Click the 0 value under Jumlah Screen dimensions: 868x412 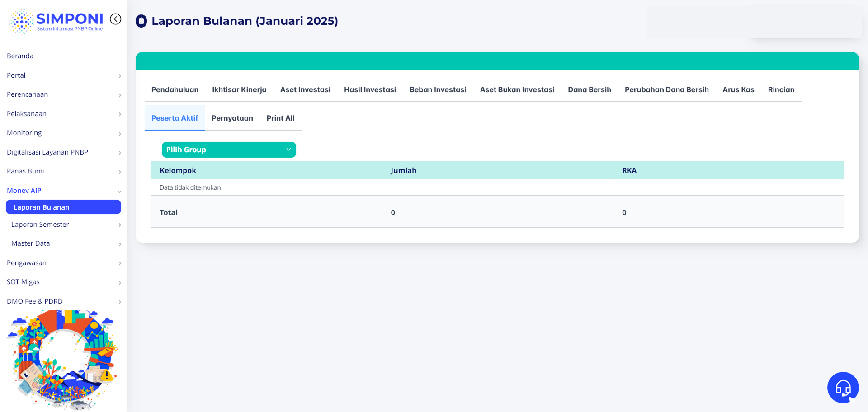pos(393,212)
